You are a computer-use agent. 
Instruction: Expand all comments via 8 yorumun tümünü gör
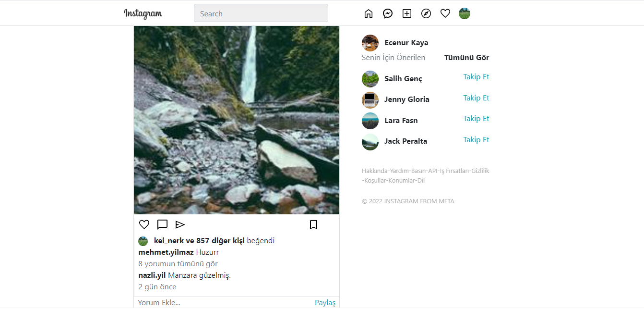coord(178,263)
